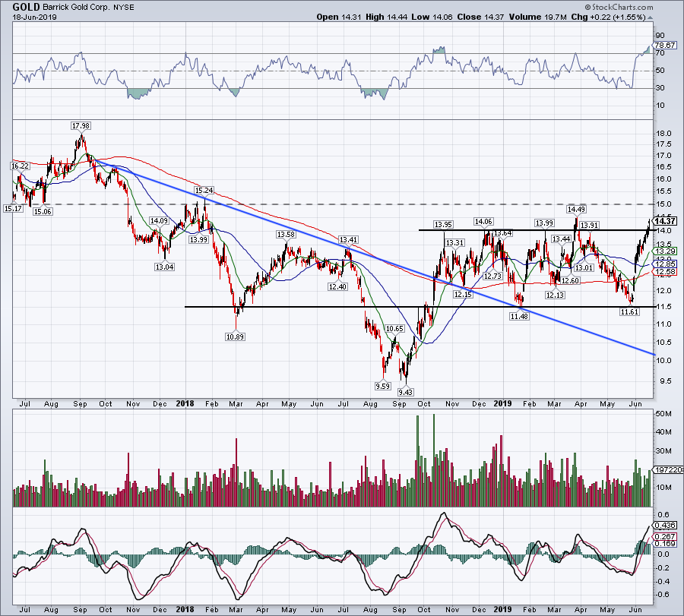Click the MACD value tag 0.436
Image resolution: width=684 pixels, height=616 pixels.
[665, 526]
